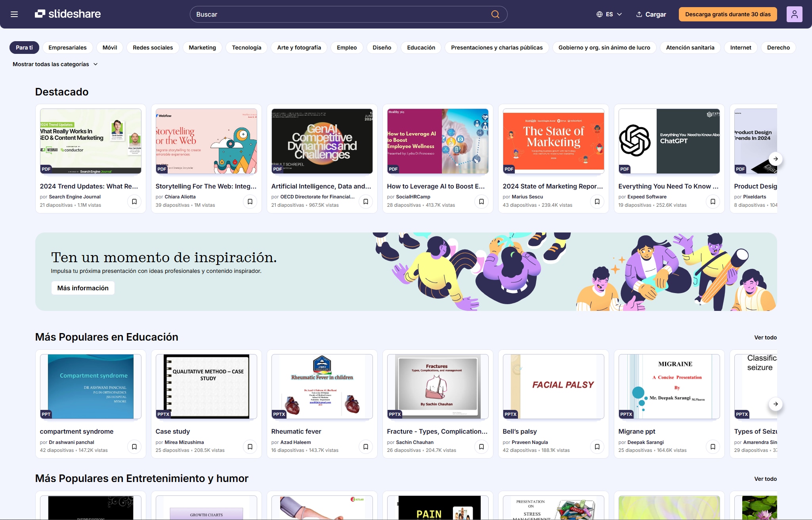Open the ChatGPT presentation thumbnail

tap(669, 141)
